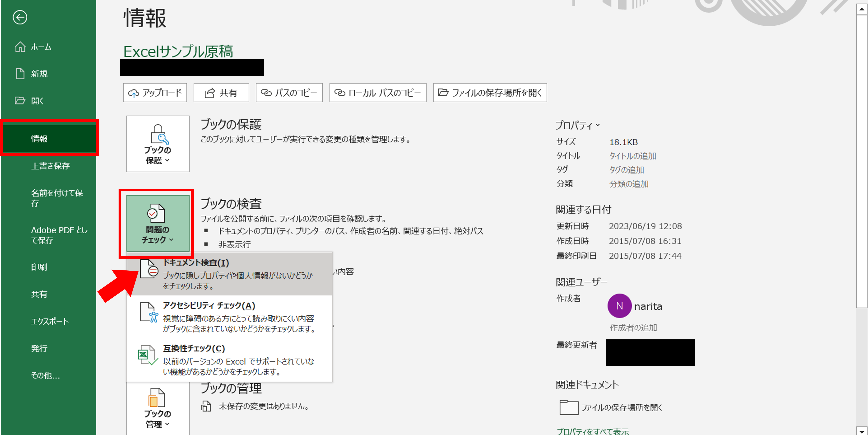This screenshot has width=868, height=435.
Task: Click the パスのコピー button
Action: [289, 93]
